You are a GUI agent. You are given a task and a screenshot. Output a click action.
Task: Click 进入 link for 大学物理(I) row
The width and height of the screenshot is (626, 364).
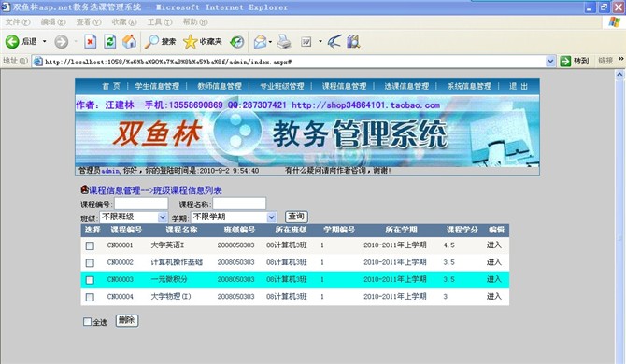493,296
